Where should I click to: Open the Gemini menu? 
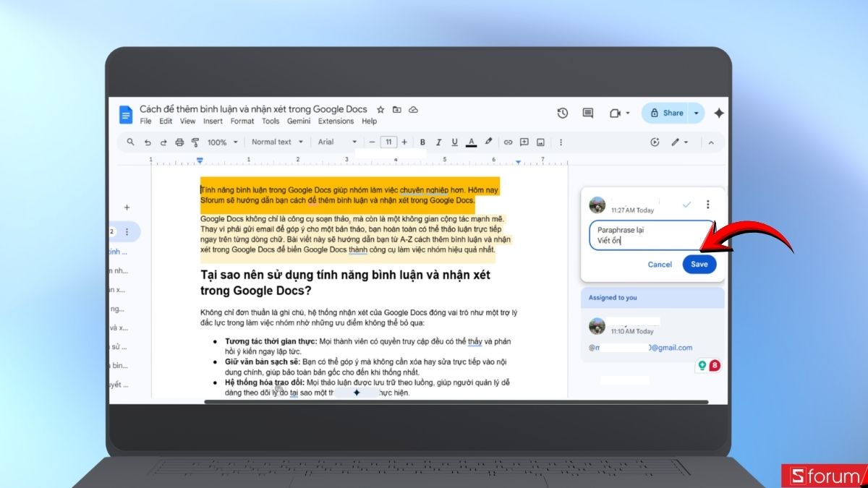(299, 121)
